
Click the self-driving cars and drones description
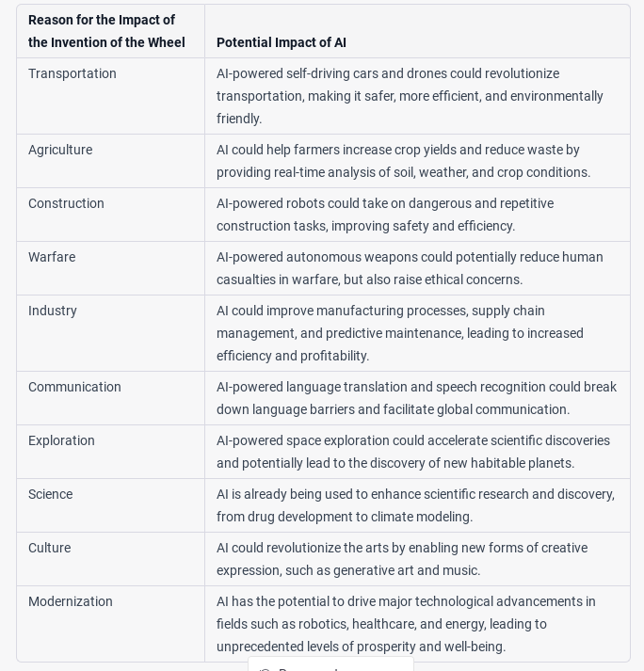click(x=410, y=96)
